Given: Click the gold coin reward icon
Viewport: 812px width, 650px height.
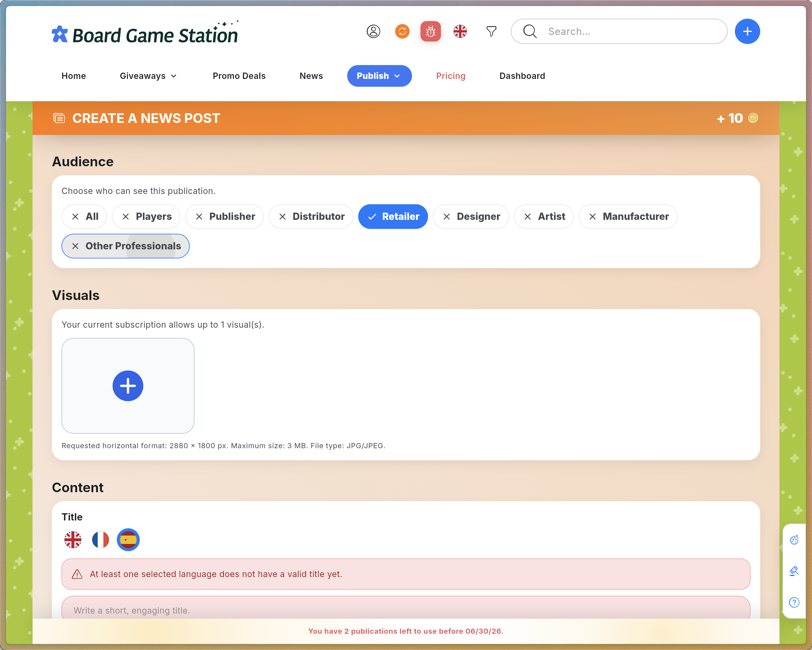Looking at the screenshot, I should tap(753, 118).
